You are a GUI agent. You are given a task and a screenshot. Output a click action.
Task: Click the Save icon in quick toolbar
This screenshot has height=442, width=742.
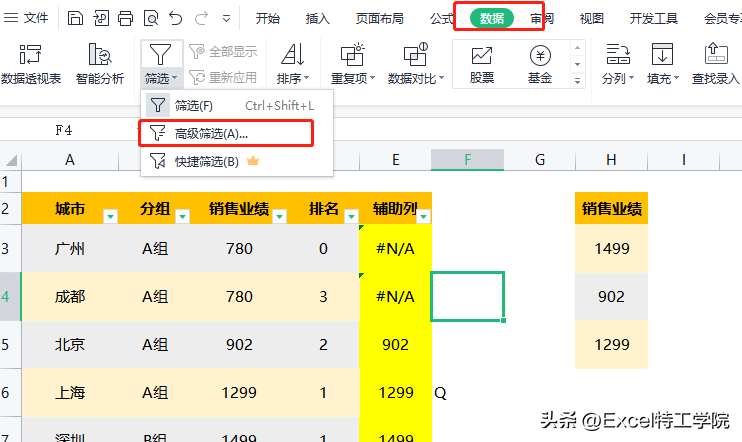75,18
